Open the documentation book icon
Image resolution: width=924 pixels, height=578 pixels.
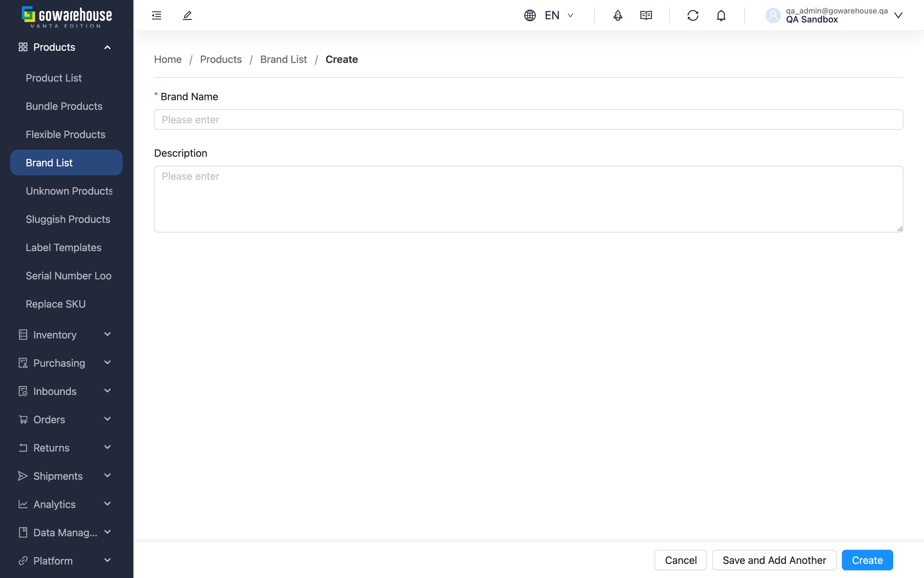coord(646,15)
